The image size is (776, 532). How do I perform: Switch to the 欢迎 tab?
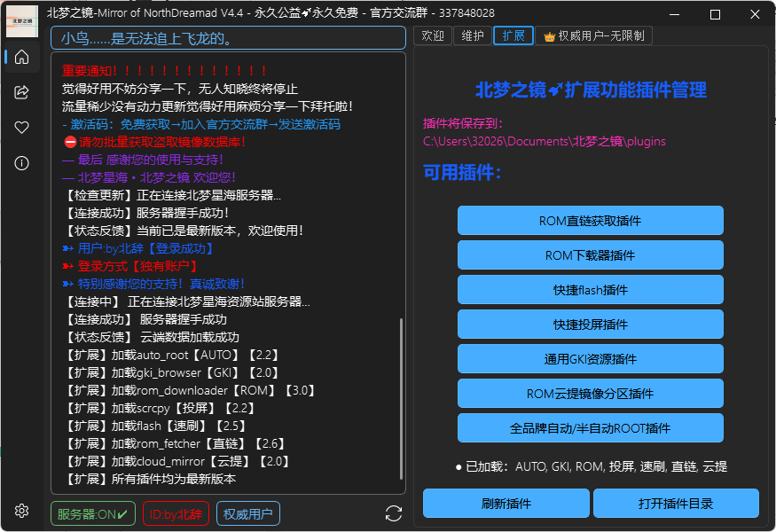[x=432, y=35]
